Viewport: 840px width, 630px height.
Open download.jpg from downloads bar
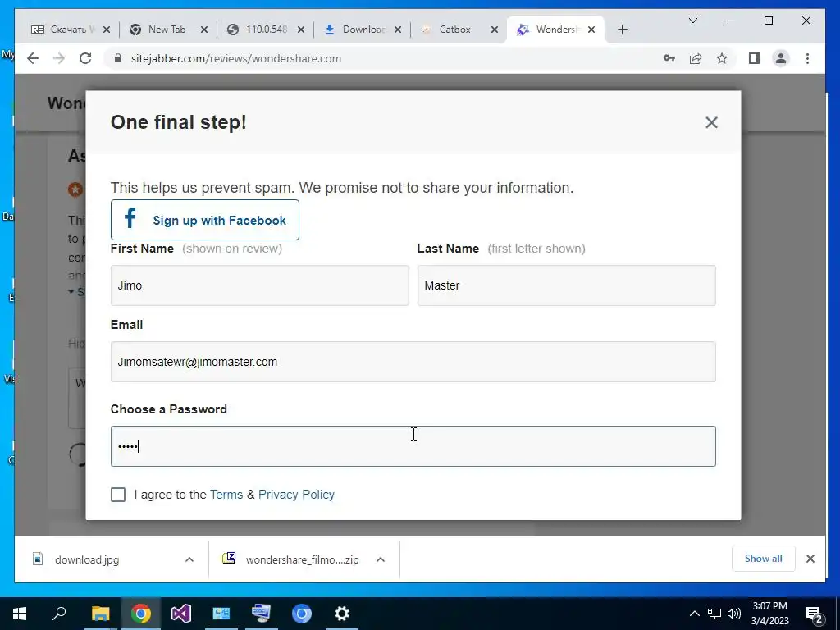pos(87,559)
